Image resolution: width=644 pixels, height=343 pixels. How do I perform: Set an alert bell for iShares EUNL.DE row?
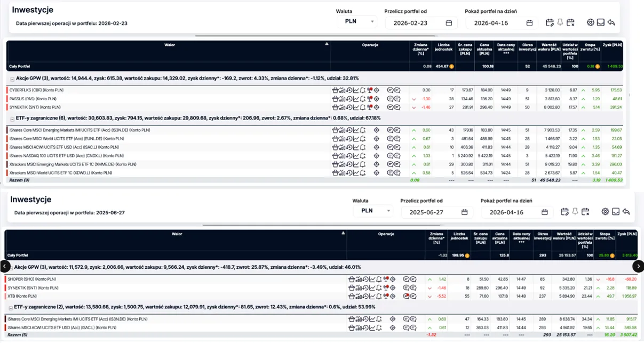click(x=363, y=139)
